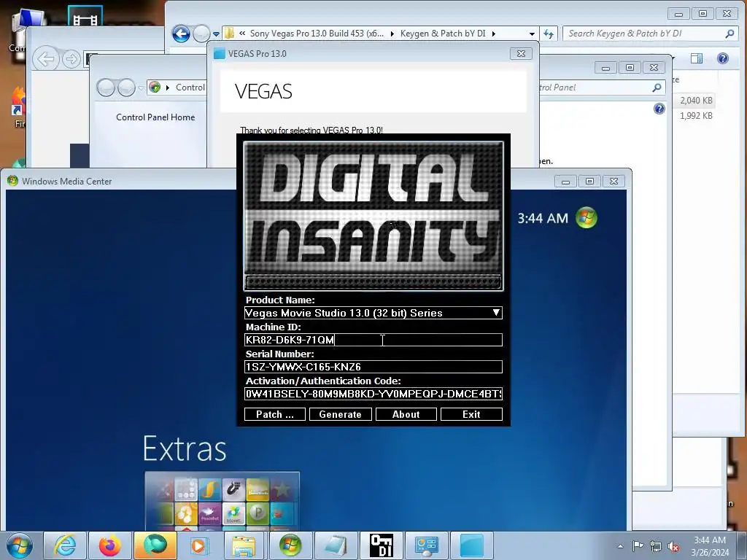Image resolution: width=747 pixels, height=560 pixels.
Task: Click the Windows Media Center green logo
Action: click(x=587, y=217)
